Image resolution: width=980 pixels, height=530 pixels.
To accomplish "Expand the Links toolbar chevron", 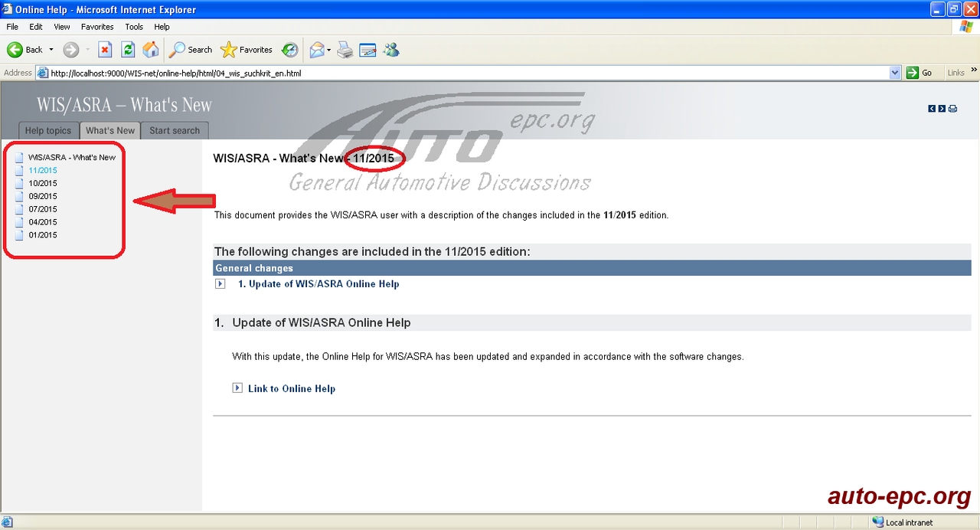I will (x=975, y=70).
